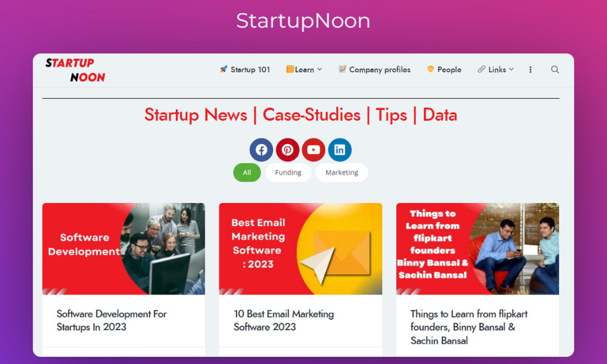Filter posts by Marketing
Viewport: 607px width, 364px height.
342,172
